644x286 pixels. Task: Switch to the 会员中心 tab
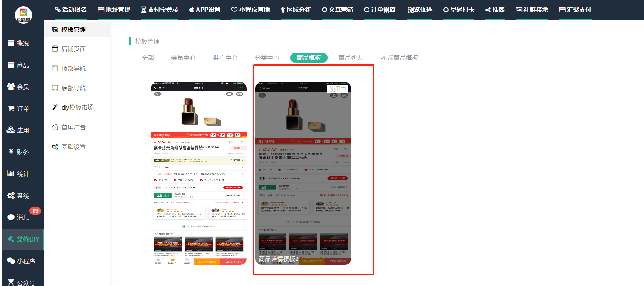[x=183, y=58]
